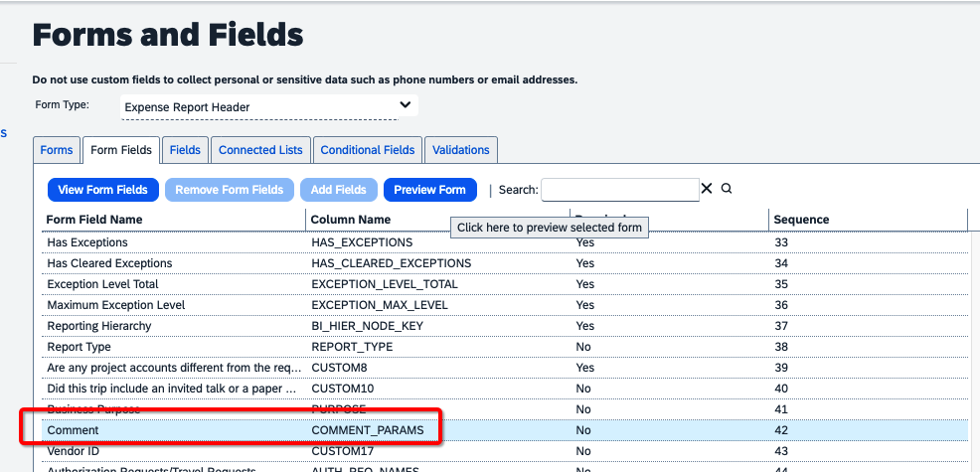The height and width of the screenshot is (472, 980).
Task: Click sequence value 33
Action: tap(781, 241)
